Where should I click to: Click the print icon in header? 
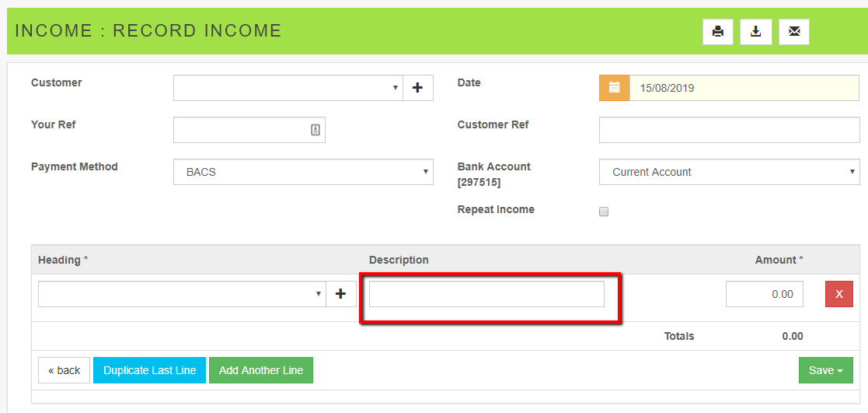tap(718, 32)
